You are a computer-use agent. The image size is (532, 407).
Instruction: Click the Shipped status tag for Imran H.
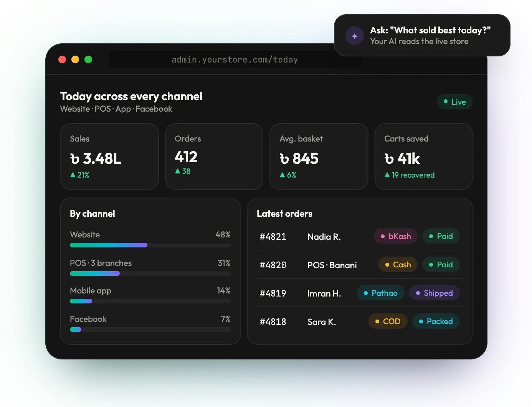435,293
